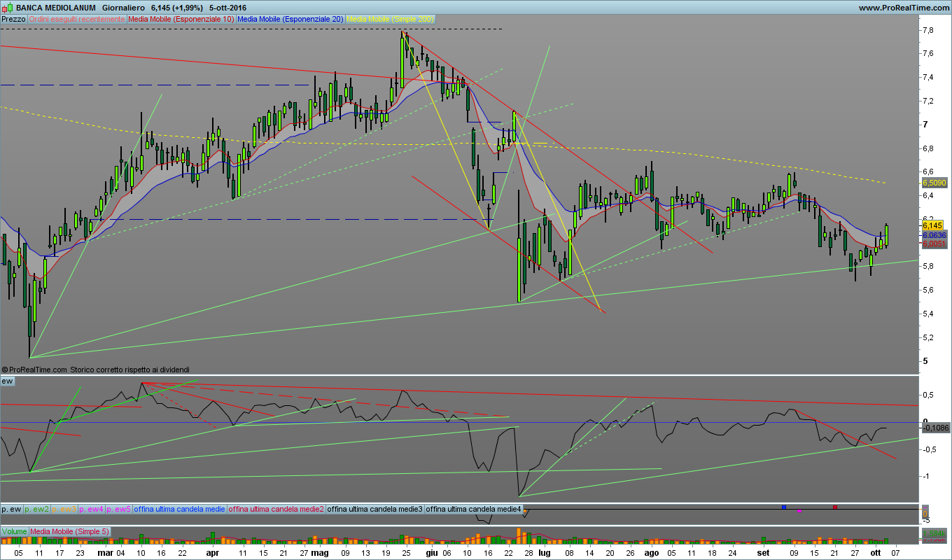Screen dimensions: 952x560
Task: Click the 'mar' month label on time axis
Action: pos(105,552)
